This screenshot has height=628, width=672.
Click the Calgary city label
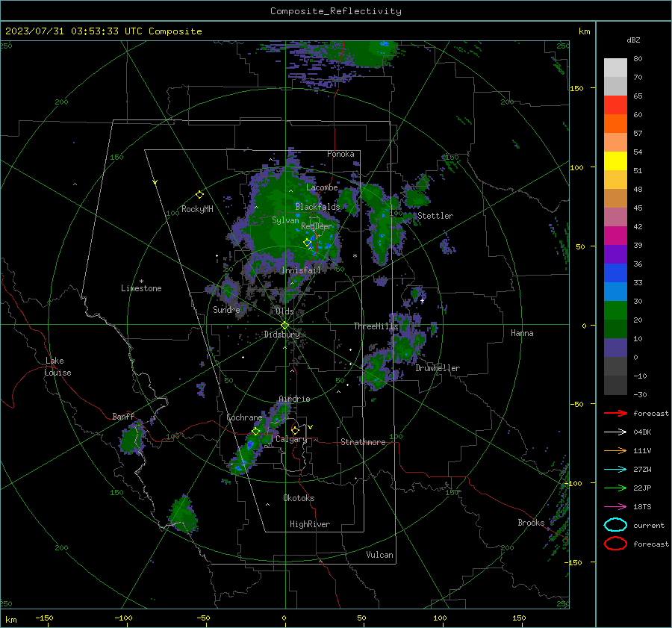291,439
